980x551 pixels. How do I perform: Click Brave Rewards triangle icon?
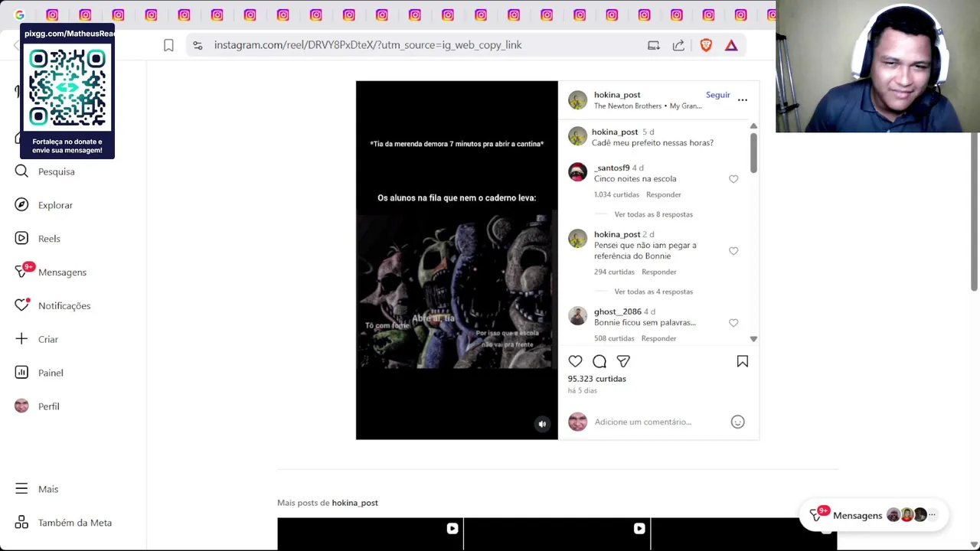click(x=731, y=45)
